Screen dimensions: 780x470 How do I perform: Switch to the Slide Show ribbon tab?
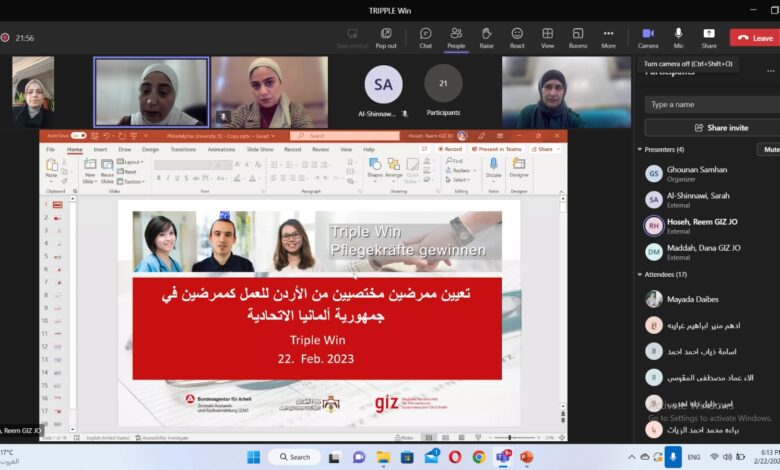click(x=260, y=149)
